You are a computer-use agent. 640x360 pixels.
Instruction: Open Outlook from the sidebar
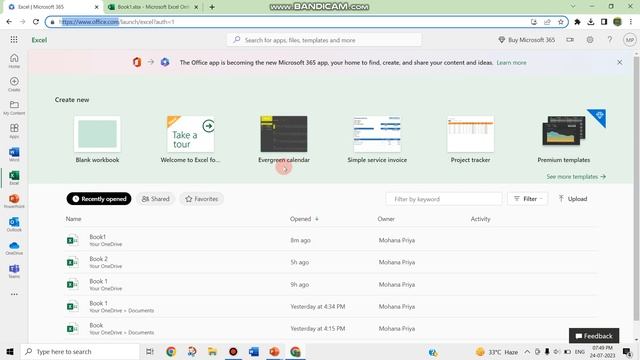[14, 224]
